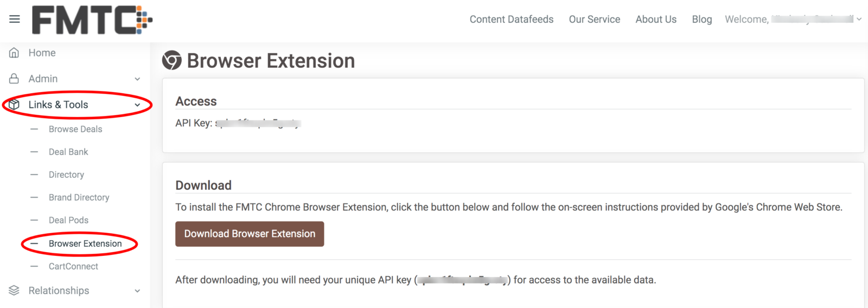Click the Relationships layers icon

14,291
